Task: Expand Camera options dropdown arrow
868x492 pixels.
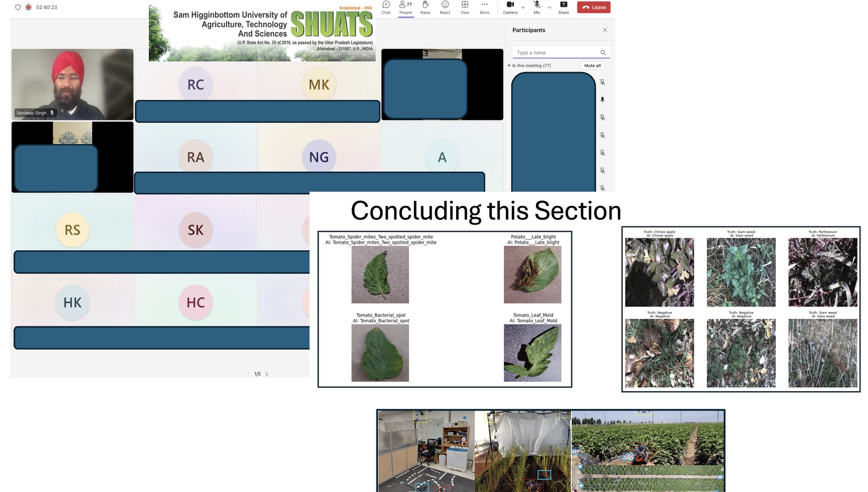Action: (523, 7)
